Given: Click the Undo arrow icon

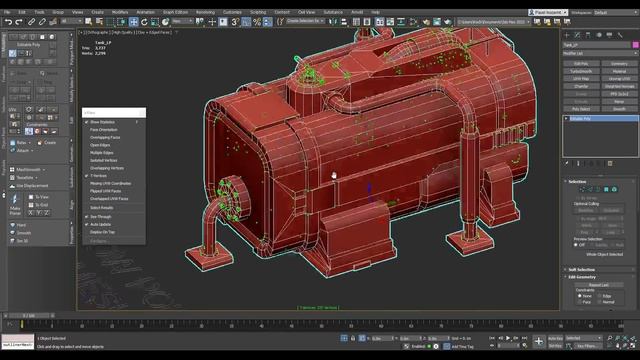Looking at the screenshot, I should click(x=8, y=22).
